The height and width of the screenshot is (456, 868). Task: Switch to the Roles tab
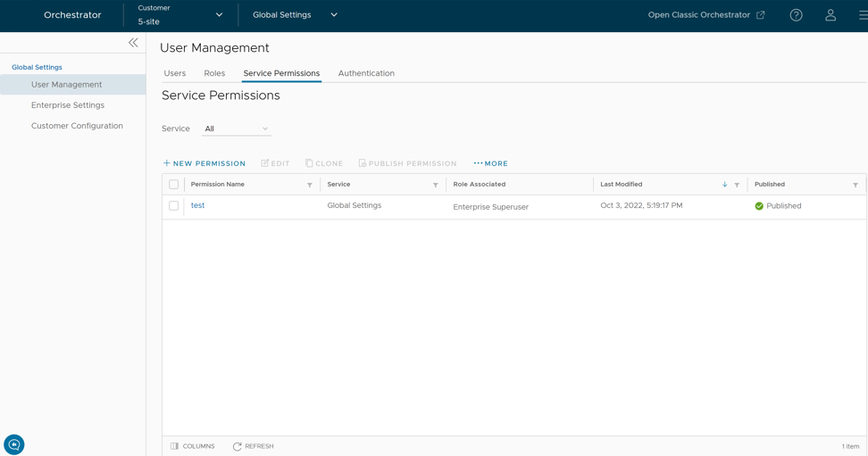[x=214, y=73]
